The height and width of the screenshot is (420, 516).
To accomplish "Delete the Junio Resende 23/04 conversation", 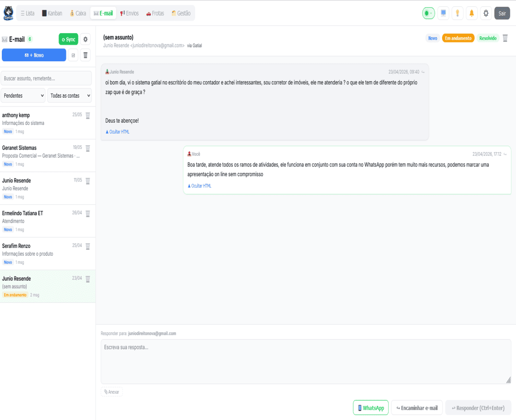I will pos(88,279).
